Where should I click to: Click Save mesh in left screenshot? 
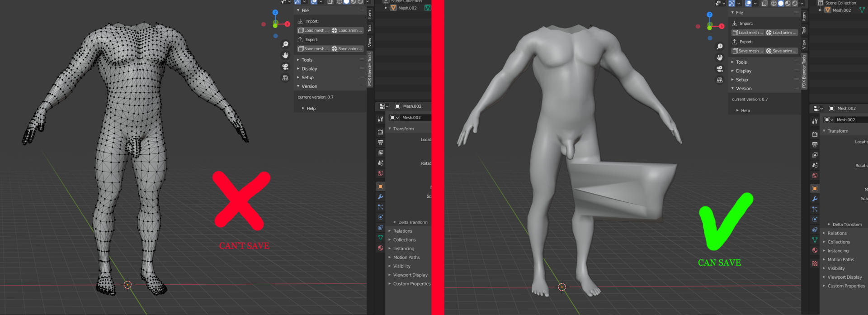[313, 48]
